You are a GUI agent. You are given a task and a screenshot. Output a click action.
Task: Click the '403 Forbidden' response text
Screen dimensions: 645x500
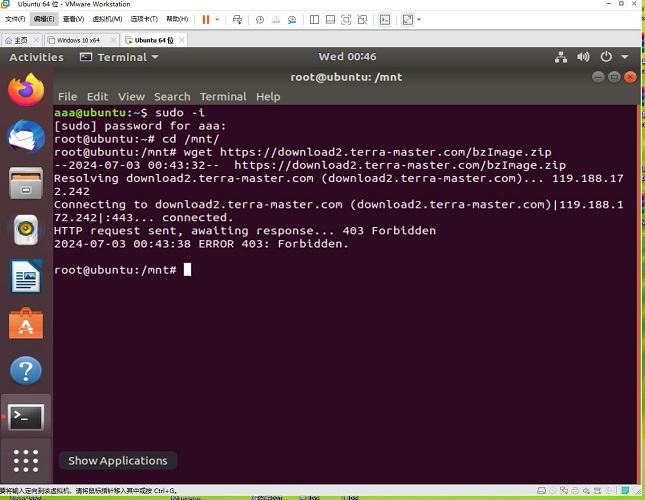pos(389,231)
